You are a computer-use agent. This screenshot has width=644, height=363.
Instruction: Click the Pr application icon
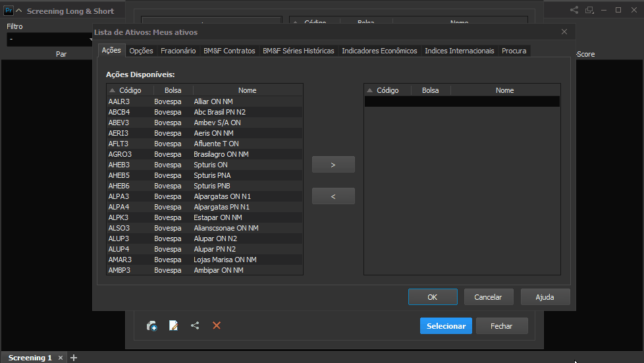pyautogui.click(x=8, y=11)
